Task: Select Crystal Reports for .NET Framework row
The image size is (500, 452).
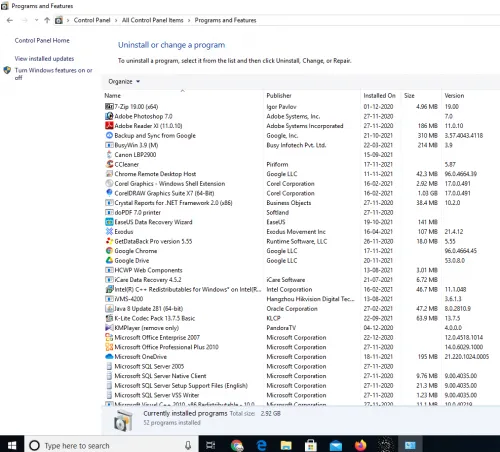Action: pyautogui.click(x=300, y=203)
